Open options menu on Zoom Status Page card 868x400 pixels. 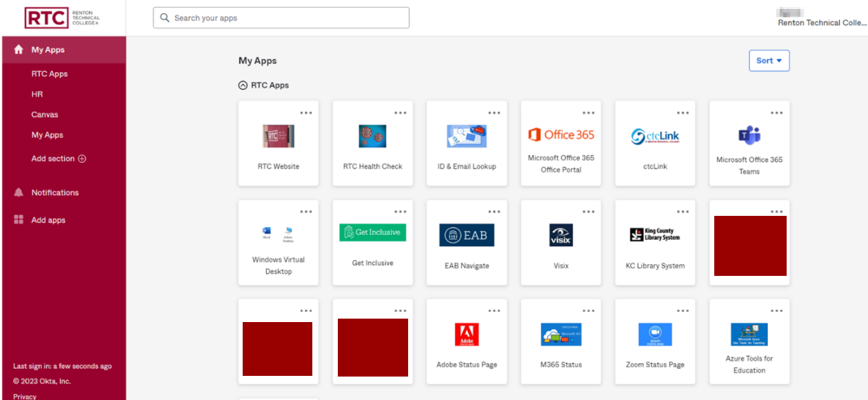click(683, 311)
